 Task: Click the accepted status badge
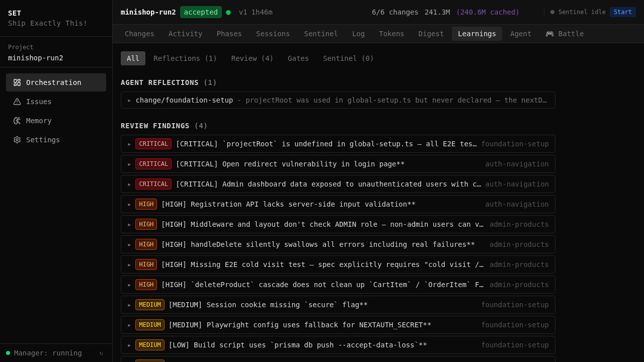click(x=201, y=12)
